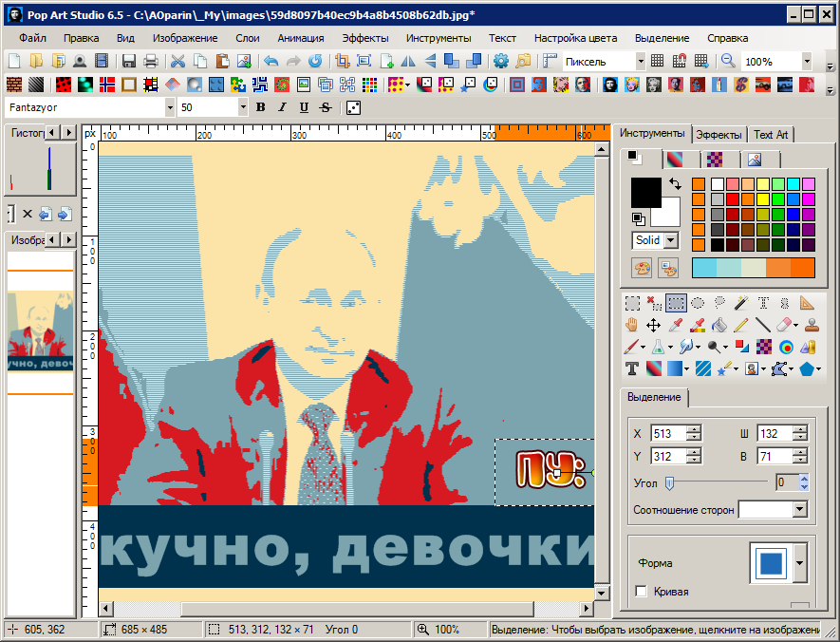
Task: Activate the move arrows tool
Action: pyautogui.click(x=654, y=325)
